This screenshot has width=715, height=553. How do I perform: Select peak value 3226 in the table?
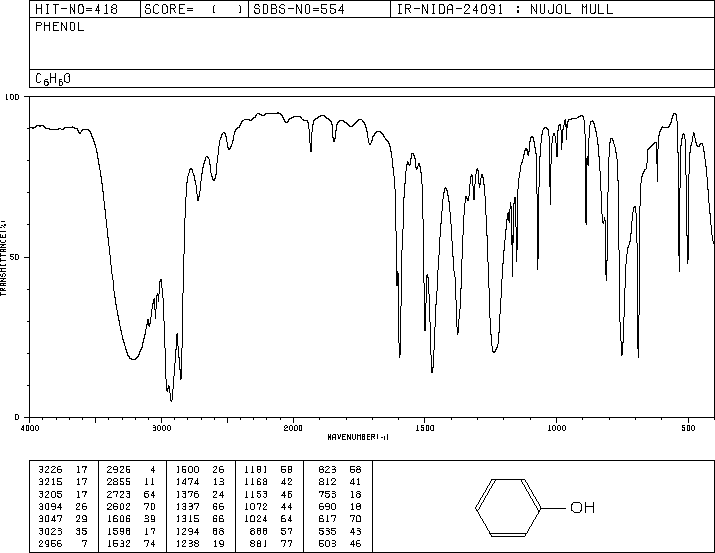50,470
